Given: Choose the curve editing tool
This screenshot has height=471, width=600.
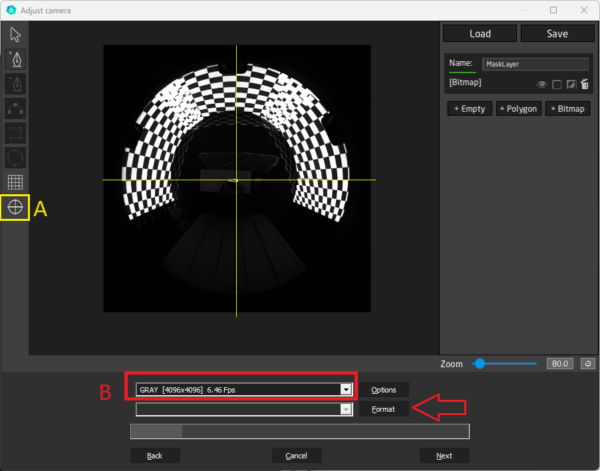Looking at the screenshot, I should [x=15, y=108].
